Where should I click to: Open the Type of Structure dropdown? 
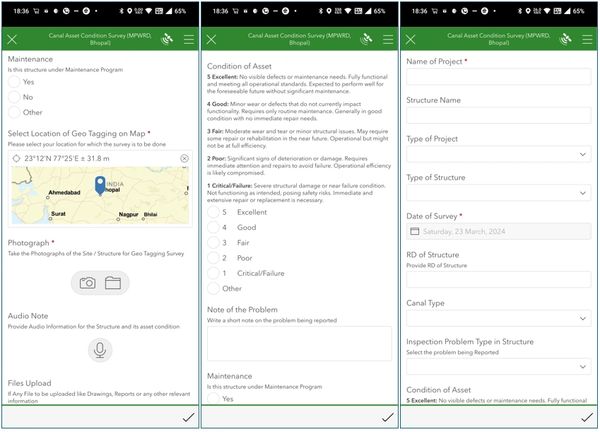pos(498,193)
